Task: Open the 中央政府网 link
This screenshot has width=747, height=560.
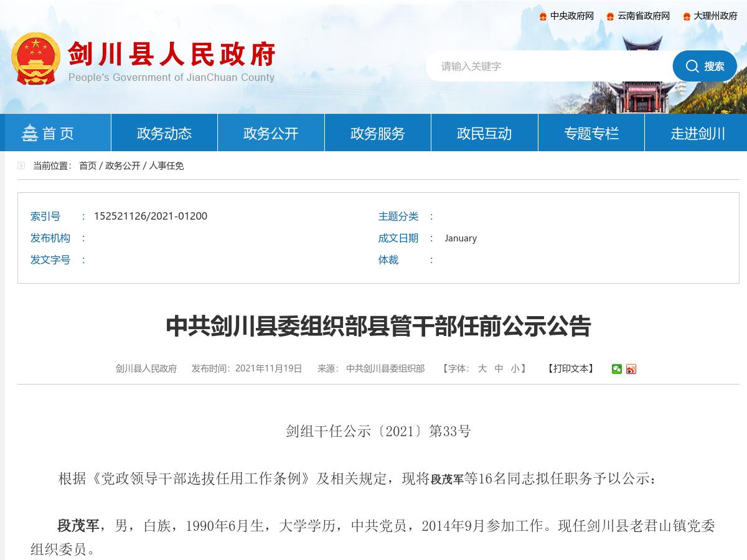Action: click(572, 16)
